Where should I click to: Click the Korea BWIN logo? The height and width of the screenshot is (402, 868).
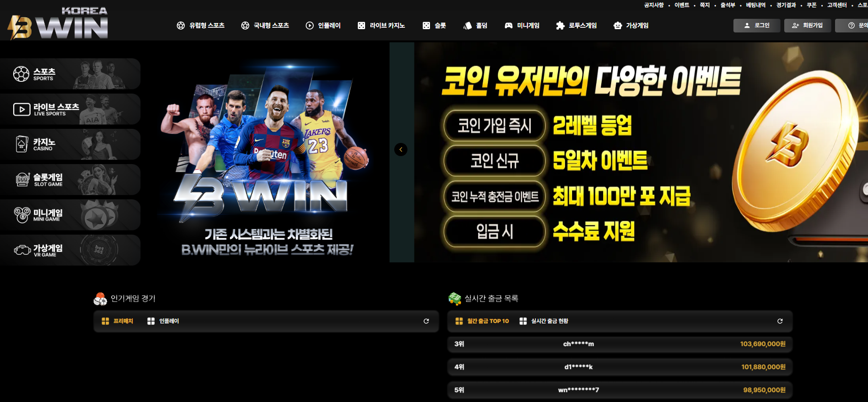click(58, 24)
